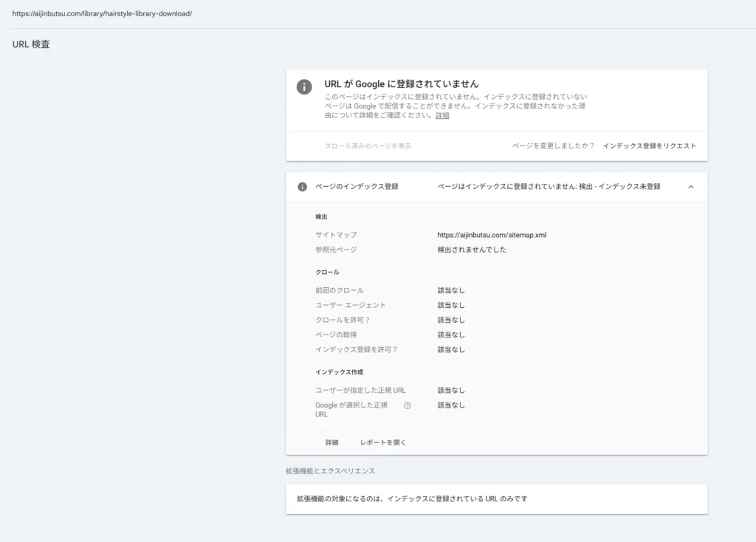Click the sitemap URL https://aijinbutsu.com/sitemap.xml
756x542 pixels.
coord(492,235)
